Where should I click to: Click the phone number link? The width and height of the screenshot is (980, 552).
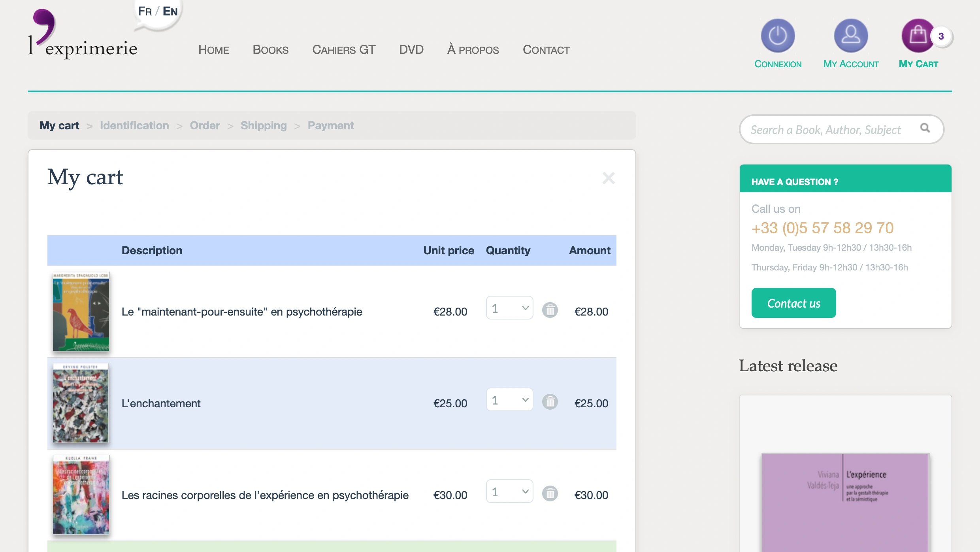822,228
